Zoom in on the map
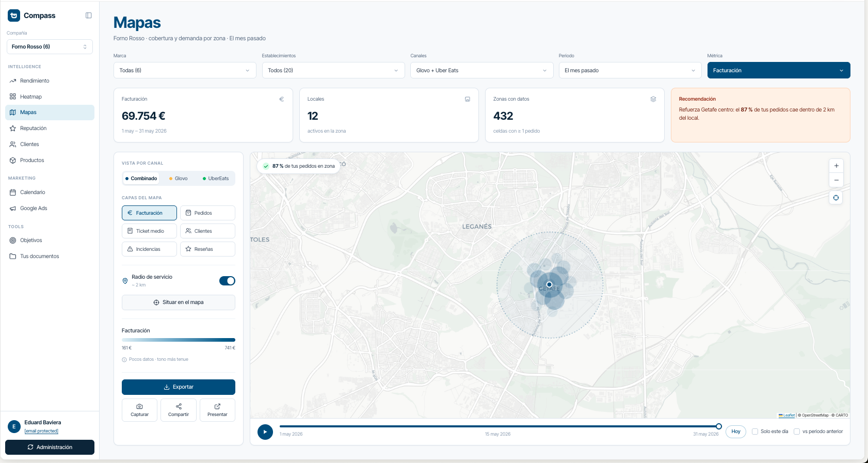This screenshot has width=868, height=463. (836, 166)
